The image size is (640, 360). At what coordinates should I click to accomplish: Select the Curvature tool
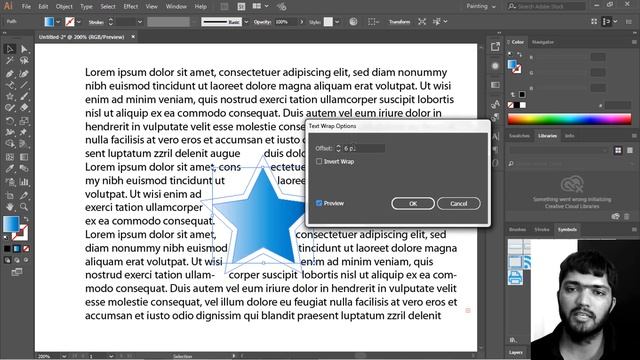(24, 73)
